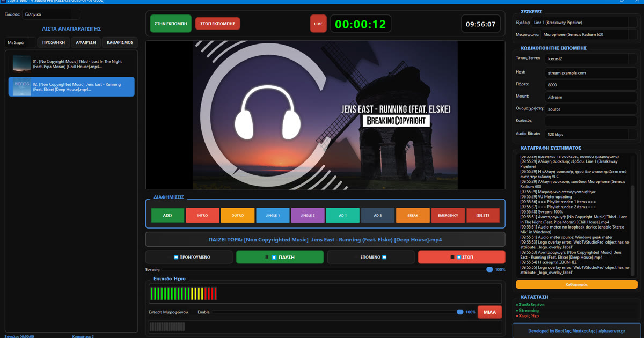Stop playback with red ΣΤΟΠ button
The height and width of the screenshot is (338, 644).
(x=462, y=257)
